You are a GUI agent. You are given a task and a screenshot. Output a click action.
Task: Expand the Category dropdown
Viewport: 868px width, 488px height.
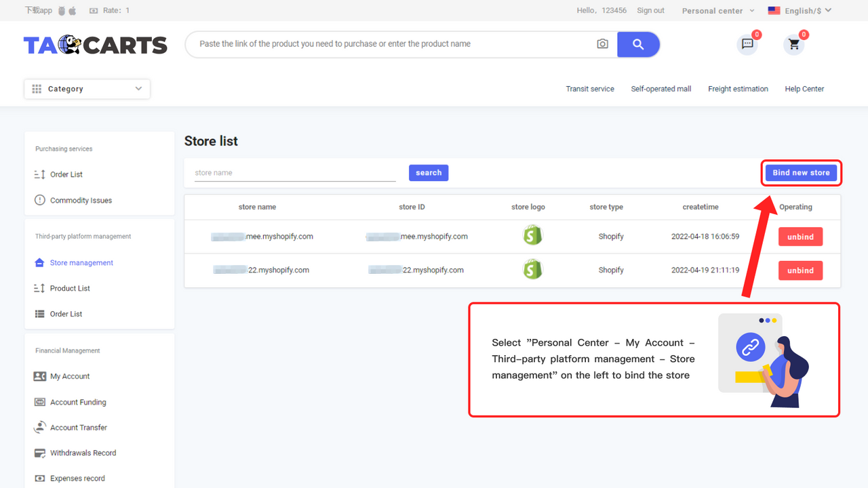pos(87,89)
